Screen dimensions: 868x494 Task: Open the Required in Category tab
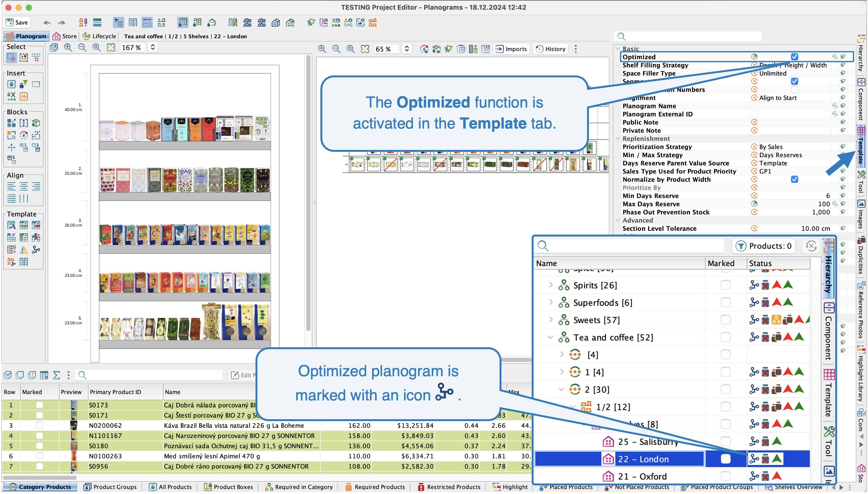click(x=299, y=487)
